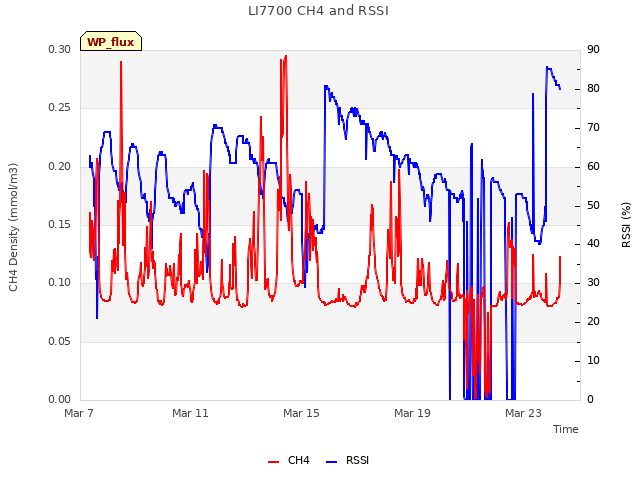
Task: Click the Mar 23 x-axis tick label
Action: pyautogui.click(x=523, y=413)
